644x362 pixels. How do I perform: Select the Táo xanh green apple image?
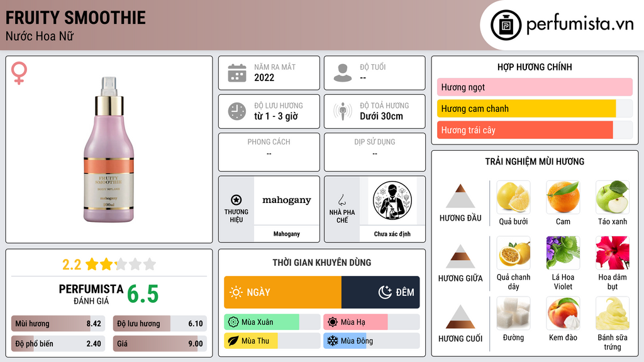click(613, 197)
